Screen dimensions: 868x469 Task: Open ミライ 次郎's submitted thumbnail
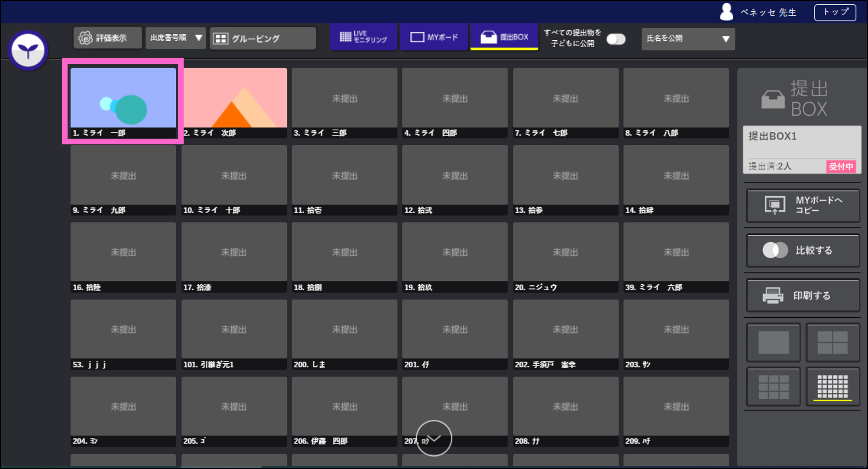click(234, 98)
